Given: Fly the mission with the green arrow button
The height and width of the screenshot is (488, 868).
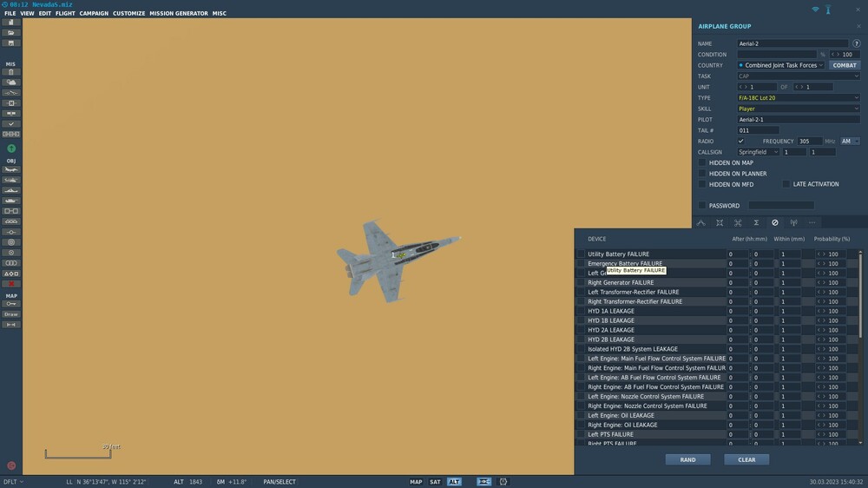Looking at the screenshot, I should [x=11, y=148].
